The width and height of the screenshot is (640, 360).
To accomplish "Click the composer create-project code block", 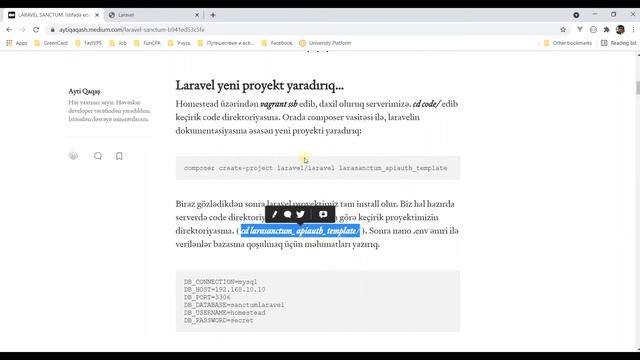I will coord(318,168).
